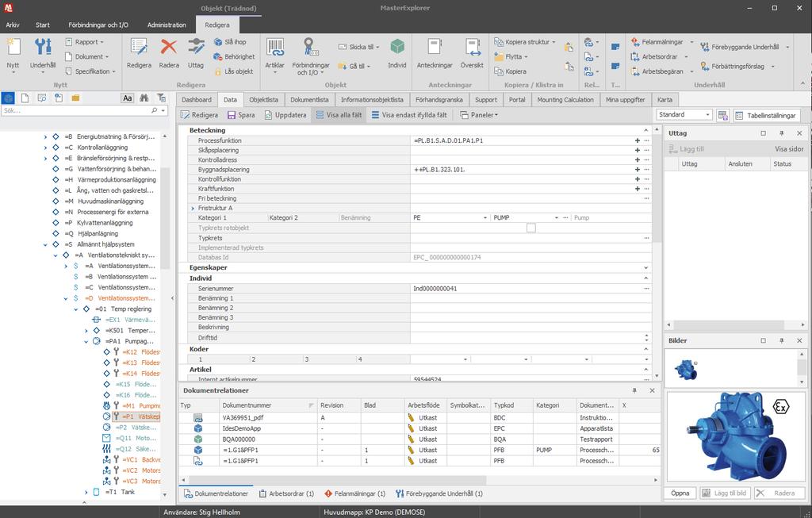Open the Individ cube icon
This screenshot has width=812, height=518.
click(397, 53)
